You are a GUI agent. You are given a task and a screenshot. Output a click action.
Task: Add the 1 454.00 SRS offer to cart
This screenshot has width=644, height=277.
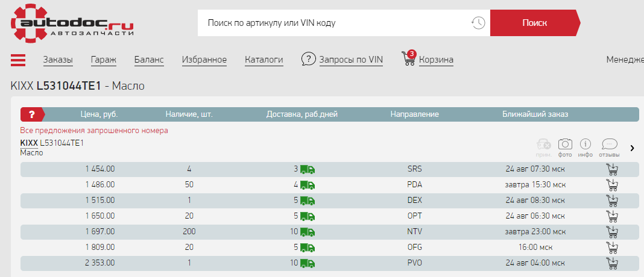click(x=612, y=169)
